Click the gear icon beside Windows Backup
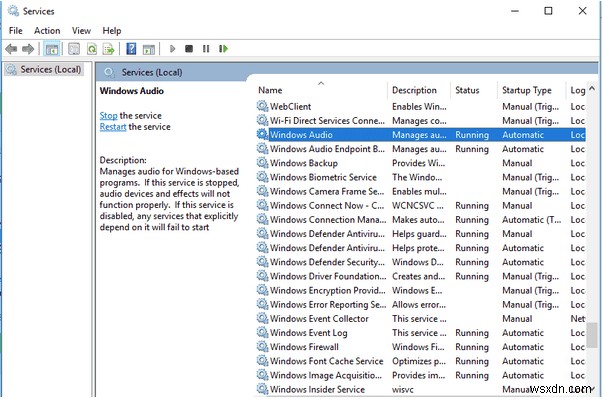The image size is (603, 399). point(262,163)
